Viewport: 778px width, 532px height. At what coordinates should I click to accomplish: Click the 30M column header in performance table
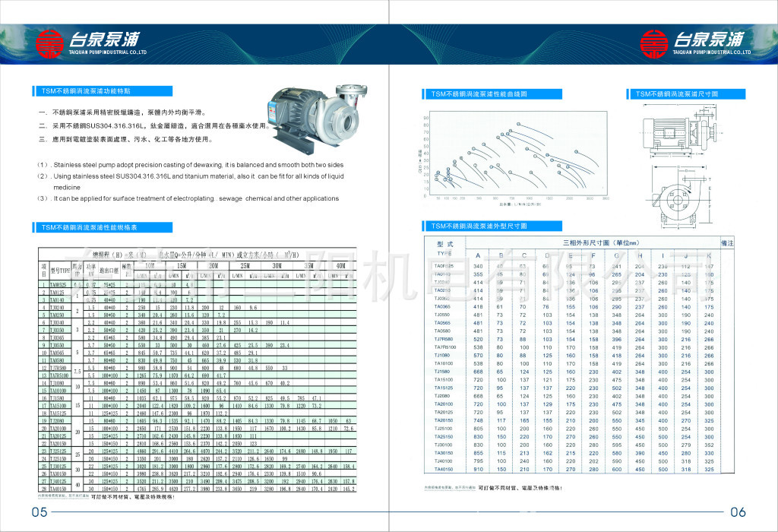coord(277,266)
